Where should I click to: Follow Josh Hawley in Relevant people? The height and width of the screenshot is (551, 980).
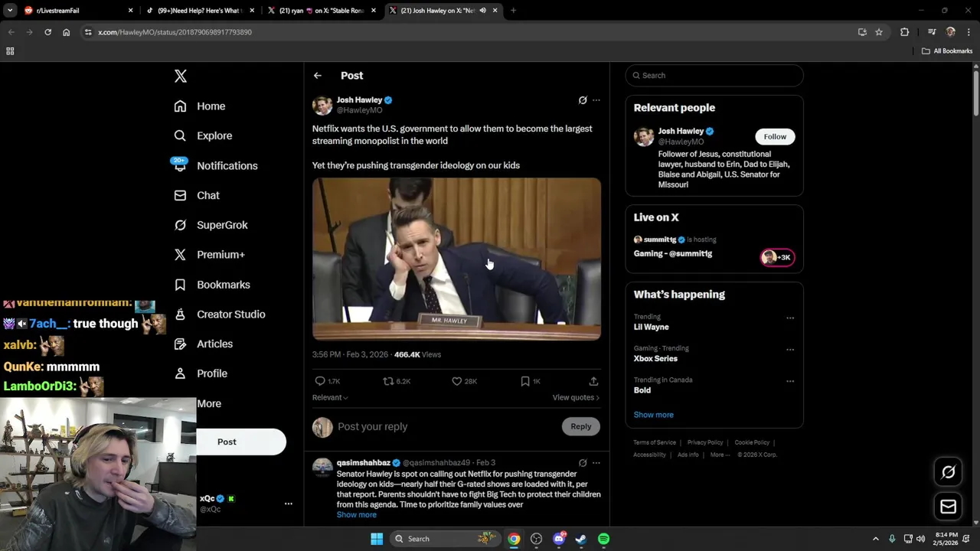coord(775,137)
